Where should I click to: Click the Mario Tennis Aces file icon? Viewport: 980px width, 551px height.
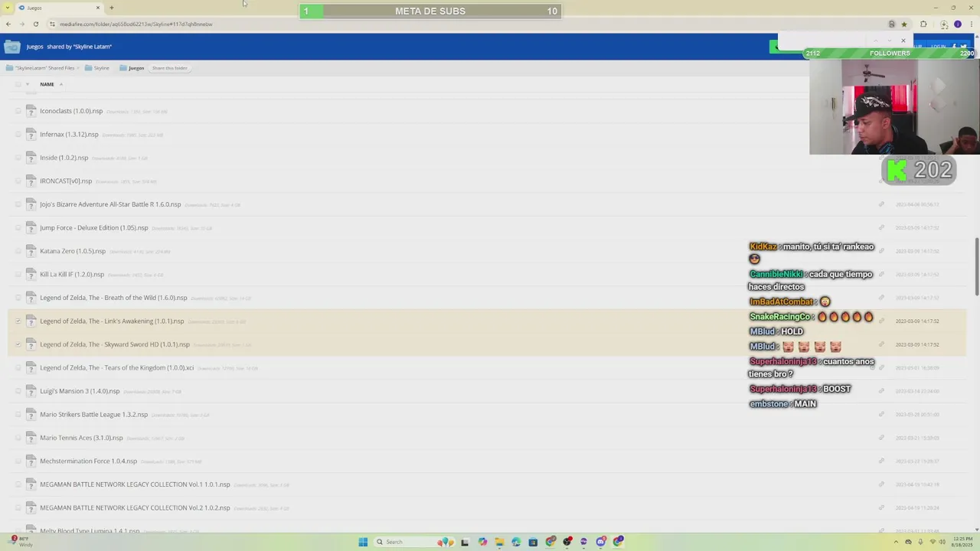(x=31, y=438)
